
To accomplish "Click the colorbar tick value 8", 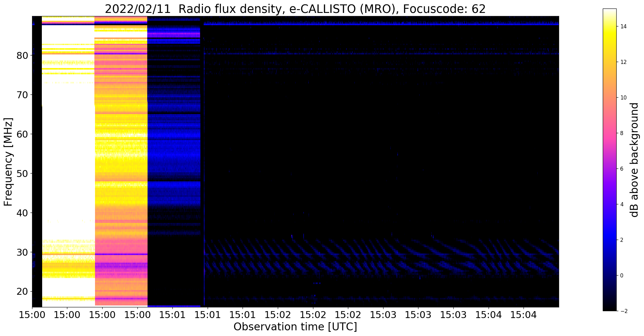I will pyautogui.click(x=621, y=133).
